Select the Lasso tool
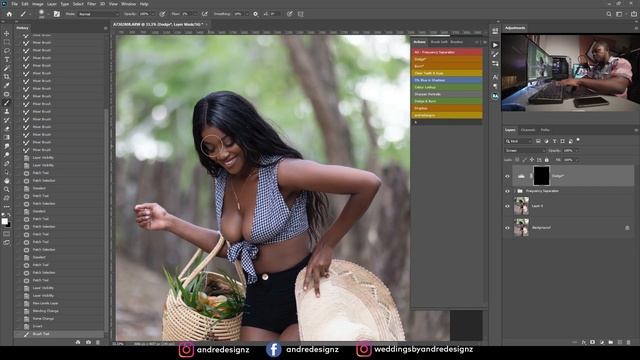 (x=7, y=51)
